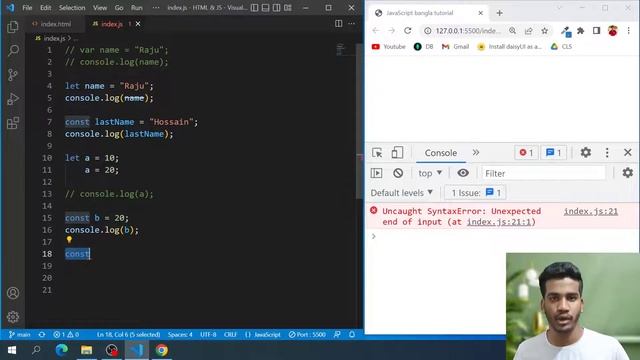Screen dimensions: 640x360
Task: Create live expression with eye icon
Action: (x=463, y=173)
